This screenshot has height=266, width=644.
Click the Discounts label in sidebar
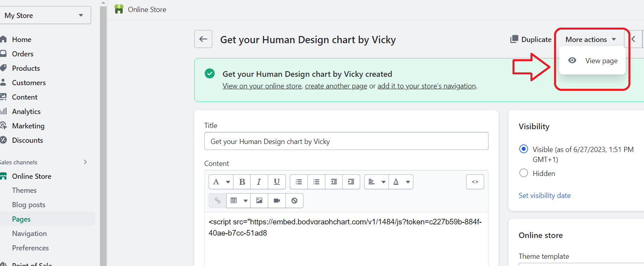(x=28, y=140)
